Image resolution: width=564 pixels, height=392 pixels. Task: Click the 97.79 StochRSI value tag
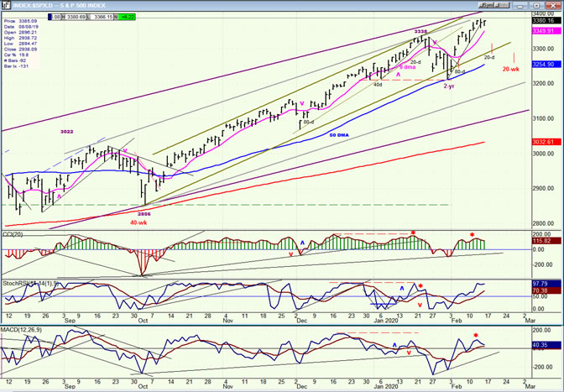(x=546, y=284)
